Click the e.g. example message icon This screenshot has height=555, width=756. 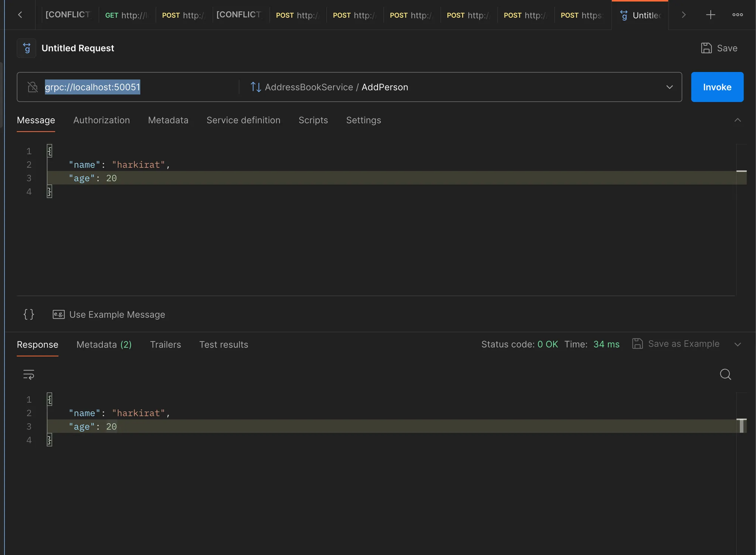59,314
